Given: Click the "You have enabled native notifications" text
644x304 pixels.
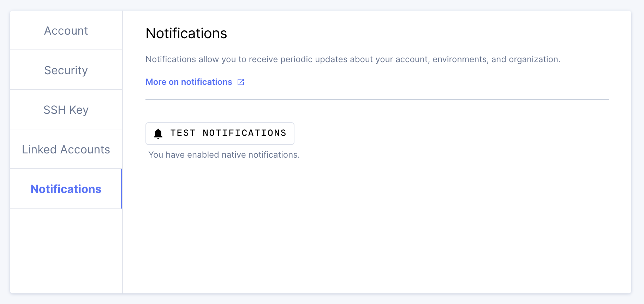Looking at the screenshot, I should [224, 155].
